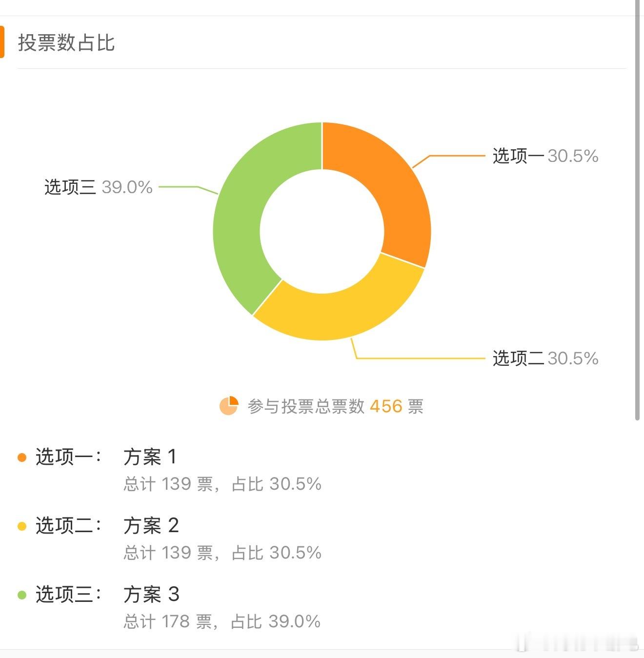Click the first 总计 139 票 line under 方案 1

coord(222,484)
